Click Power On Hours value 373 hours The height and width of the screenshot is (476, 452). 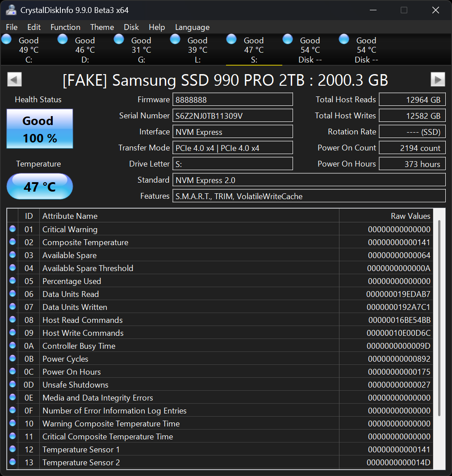click(x=412, y=164)
